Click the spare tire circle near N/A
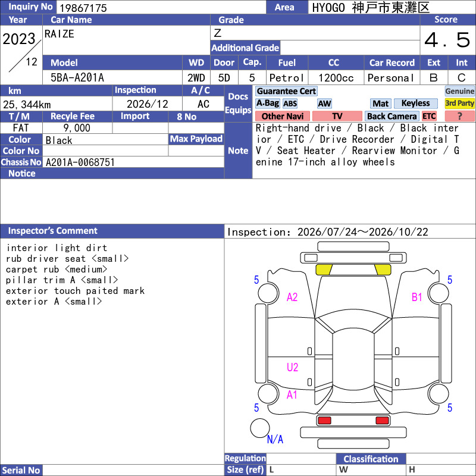This screenshot has width=476, height=476. tap(260, 428)
